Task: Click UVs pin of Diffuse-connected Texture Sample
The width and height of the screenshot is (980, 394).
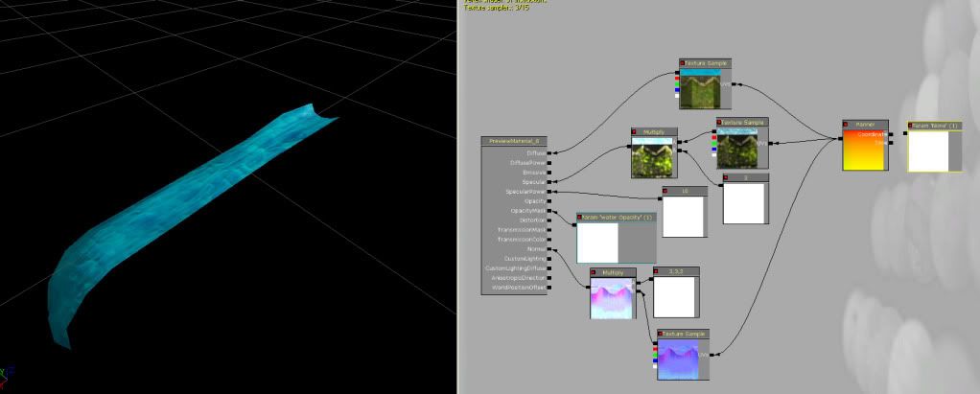Action: [734, 83]
